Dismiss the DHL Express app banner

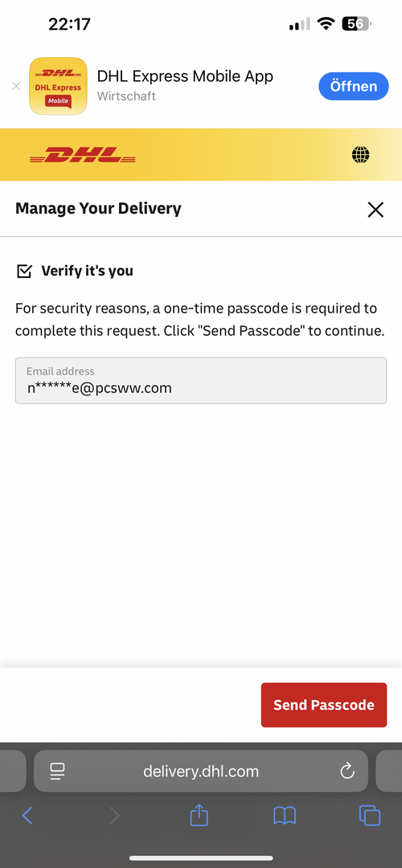pyautogui.click(x=16, y=86)
